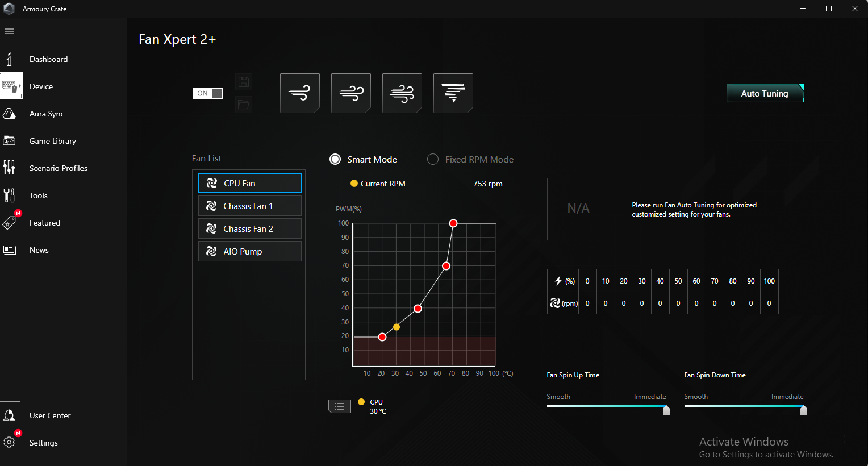Click the 50 cell in the power percent row
The height and width of the screenshot is (466, 868).
pos(678,281)
